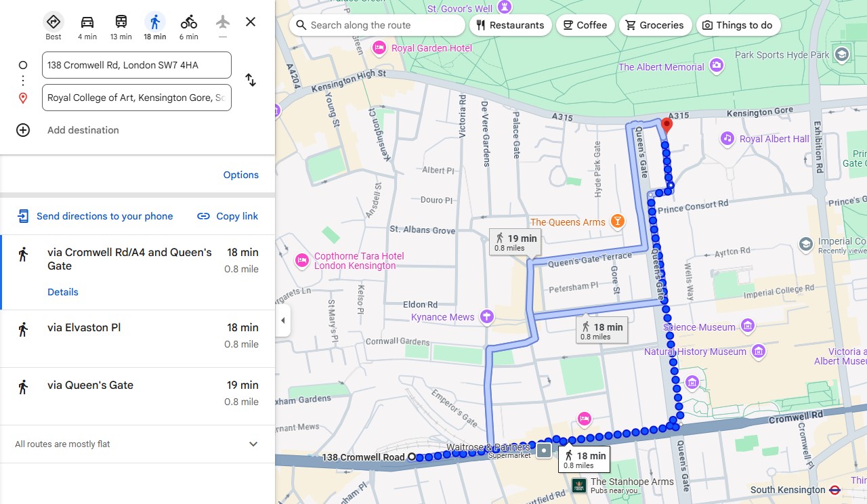Image resolution: width=867 pixels, height=504 pixels.
Task: Expand 'All routes are mostly flat' details
Action: 253,444
